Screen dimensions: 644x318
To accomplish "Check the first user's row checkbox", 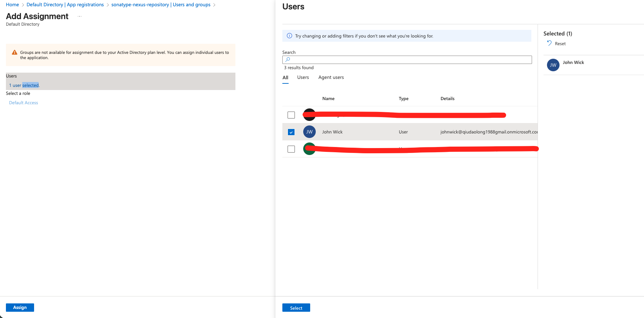I will point(291,115).
